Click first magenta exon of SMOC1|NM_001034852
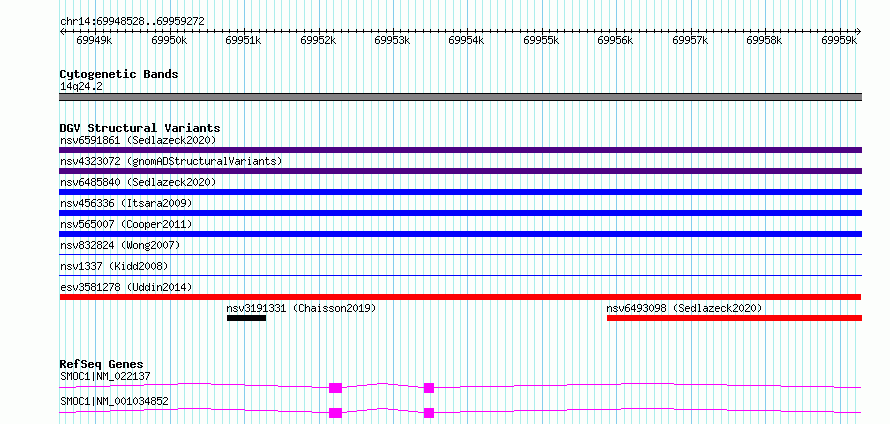 click(335, 413)
